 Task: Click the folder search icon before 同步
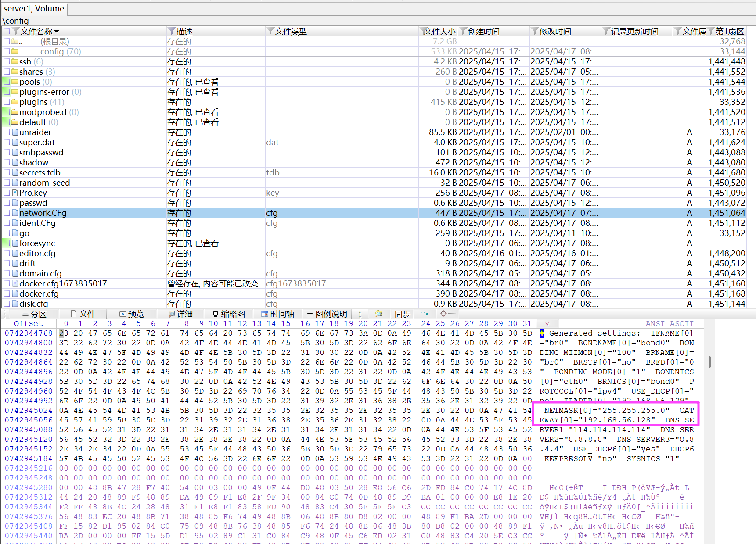pyautogui.click(x=379, y=314)
